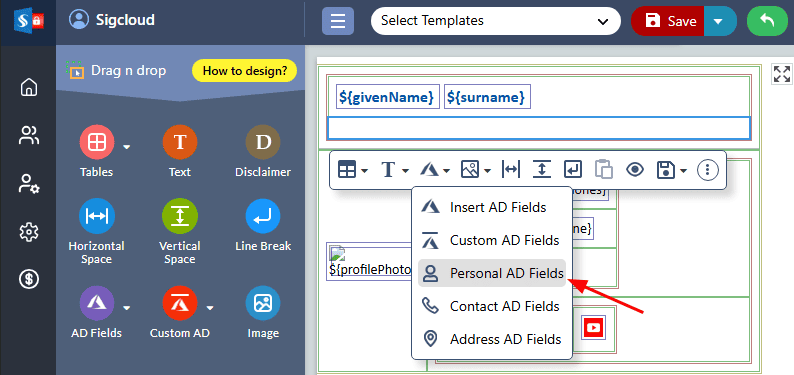The height and width of the screenshot is (375, 794).
Task: Expand the Save options arrow
Action: click(x=719, y=21)
